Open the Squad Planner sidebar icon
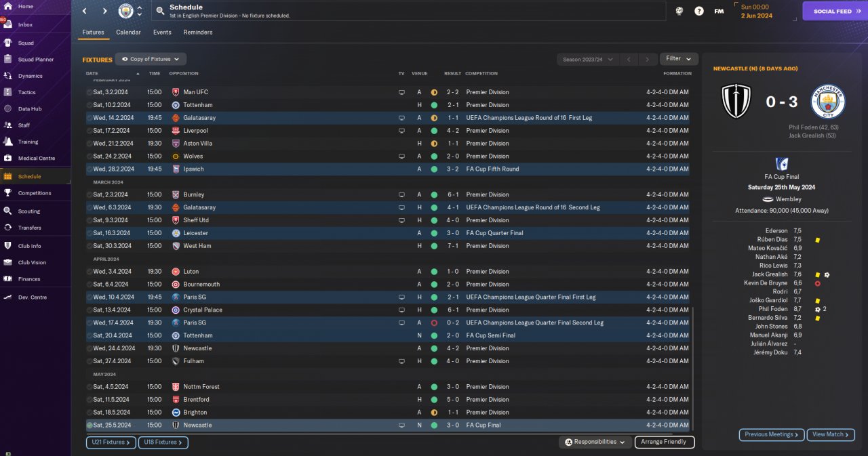Image resolution: width=868 pixels, height=456 pixels. click(x=7, y=60)
